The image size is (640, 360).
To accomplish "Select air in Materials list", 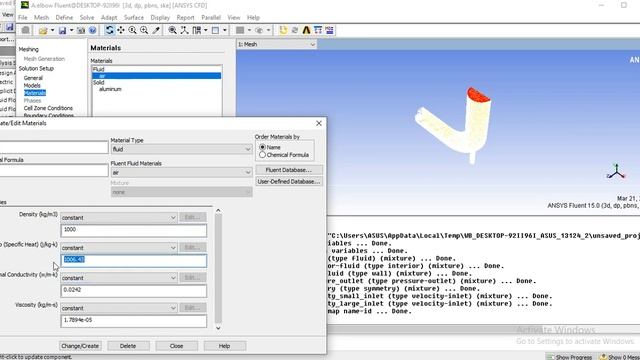I will click(157, 76).
